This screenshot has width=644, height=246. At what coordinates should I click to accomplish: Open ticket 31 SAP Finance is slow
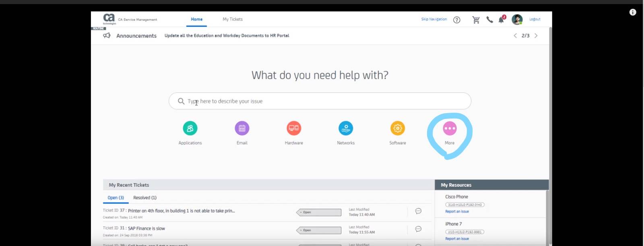(x=147, y=228)
